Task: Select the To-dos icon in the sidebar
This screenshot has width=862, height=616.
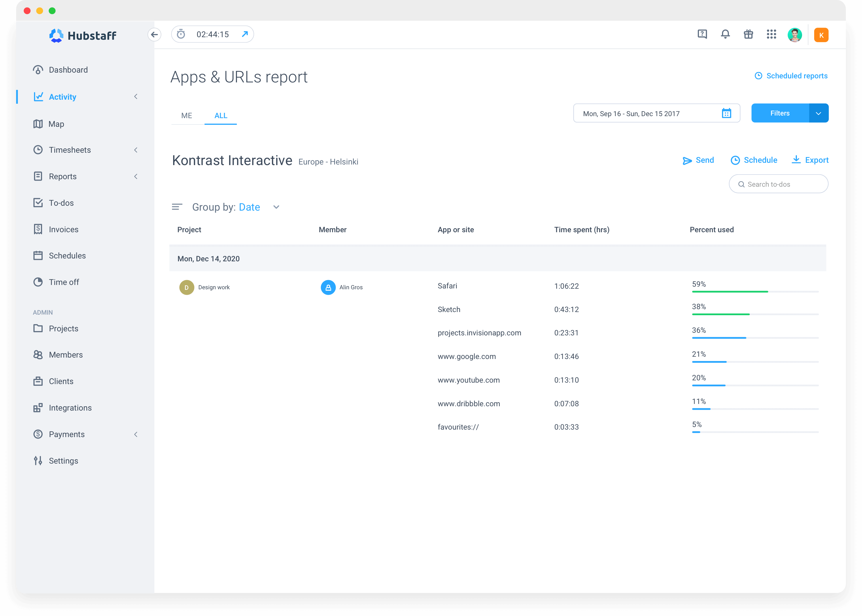Action: pos(38,203)
